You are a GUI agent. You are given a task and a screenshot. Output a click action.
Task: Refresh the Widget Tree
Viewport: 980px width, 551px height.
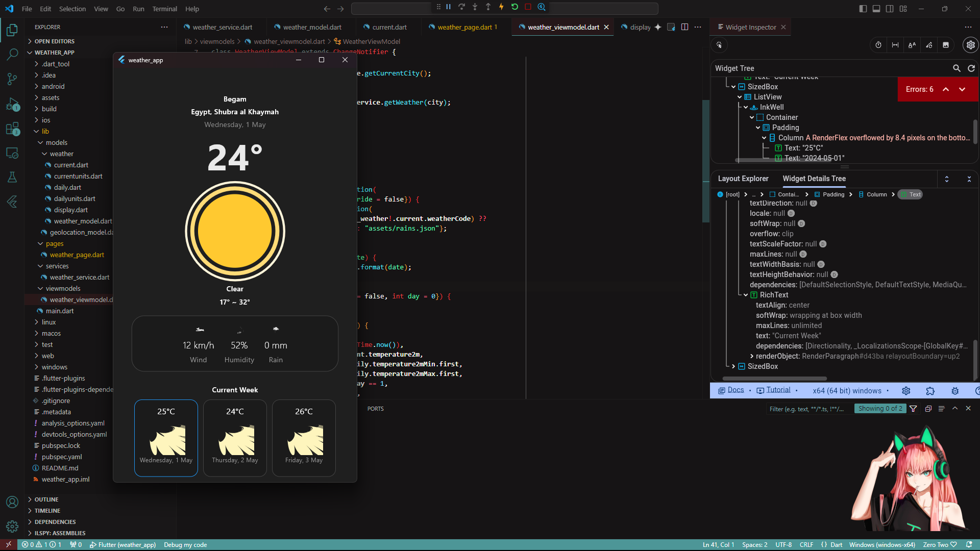(971, 68)
